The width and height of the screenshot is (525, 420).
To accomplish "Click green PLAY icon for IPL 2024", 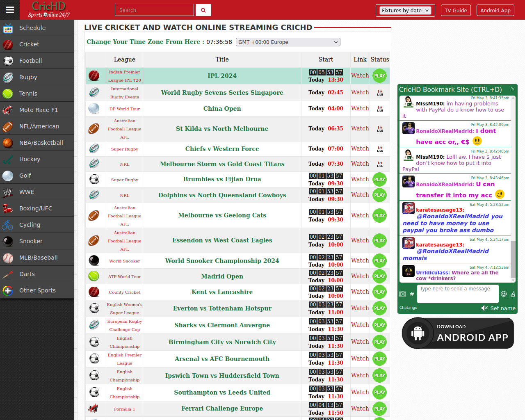I will point(379,76).
